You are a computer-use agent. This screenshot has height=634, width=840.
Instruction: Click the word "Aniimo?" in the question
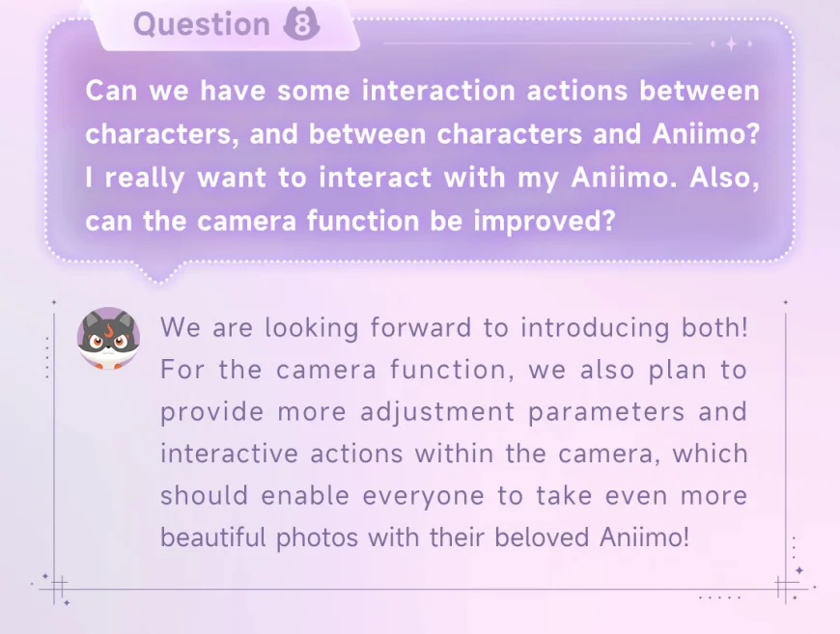point(706,134)
